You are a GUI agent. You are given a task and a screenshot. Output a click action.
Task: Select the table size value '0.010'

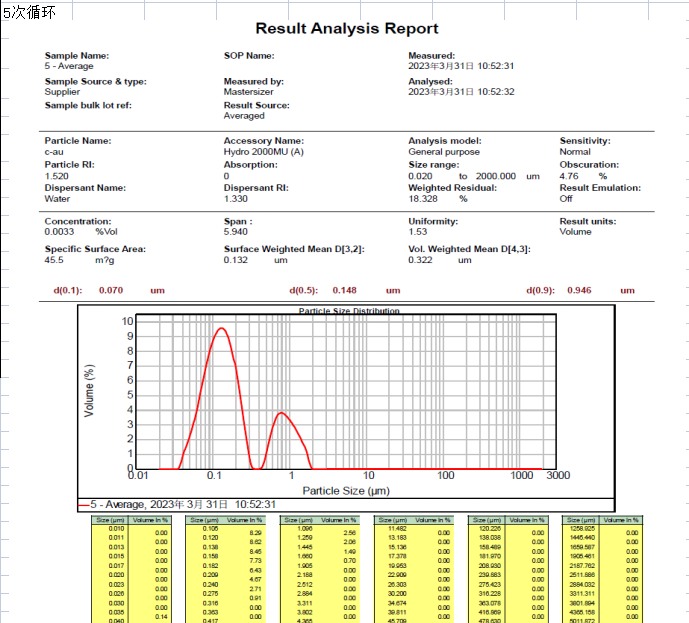point(116,529)
